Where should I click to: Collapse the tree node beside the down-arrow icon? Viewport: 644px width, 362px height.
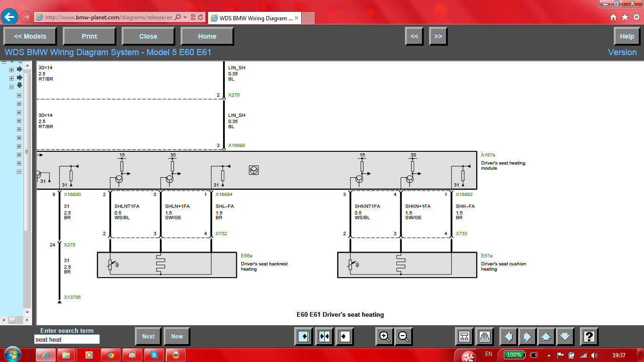11,87
